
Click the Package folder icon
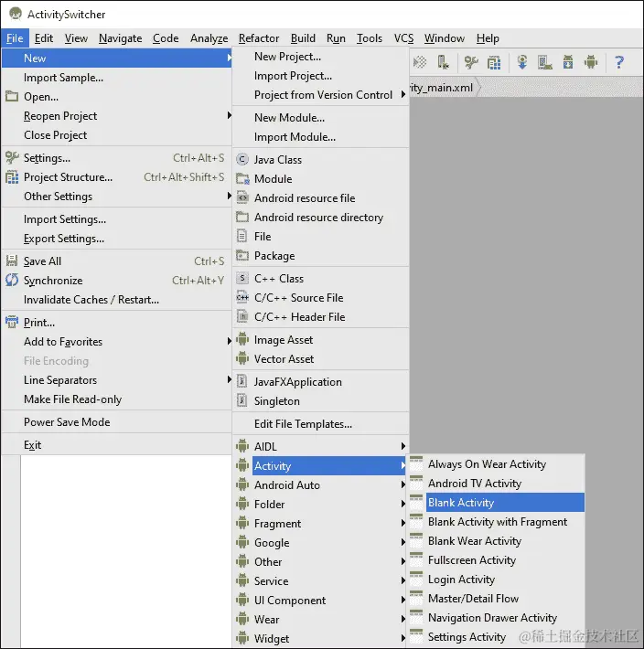242,255
